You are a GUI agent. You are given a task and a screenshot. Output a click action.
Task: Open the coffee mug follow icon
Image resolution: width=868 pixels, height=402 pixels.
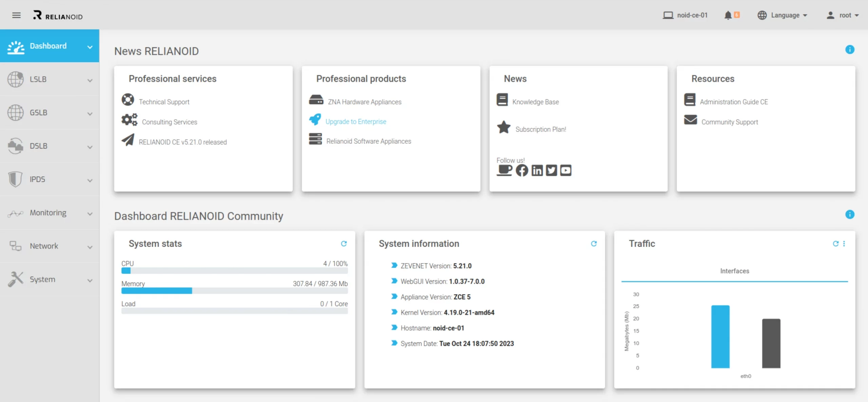[505, 170]
